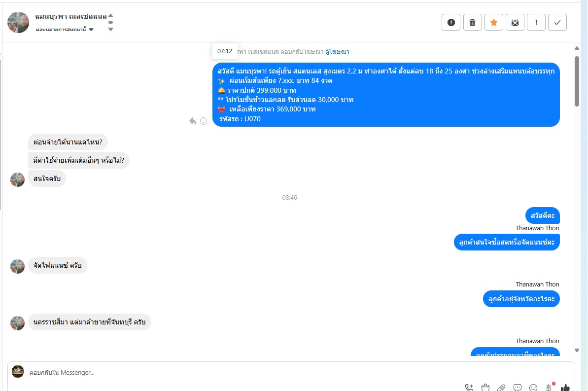Go to previous conversation with up arrow
The width and height of the screenshot is (588, 391).
[x=110, y=16]
